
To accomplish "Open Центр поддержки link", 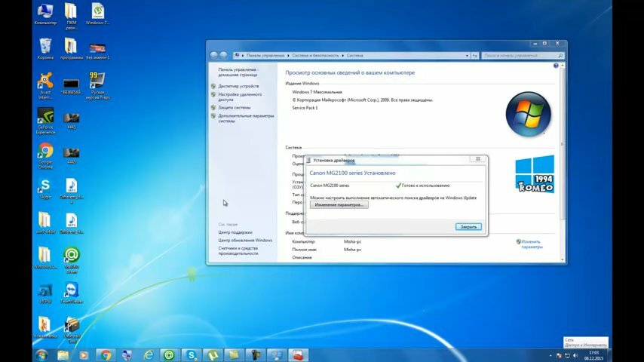I will [235, 232].
